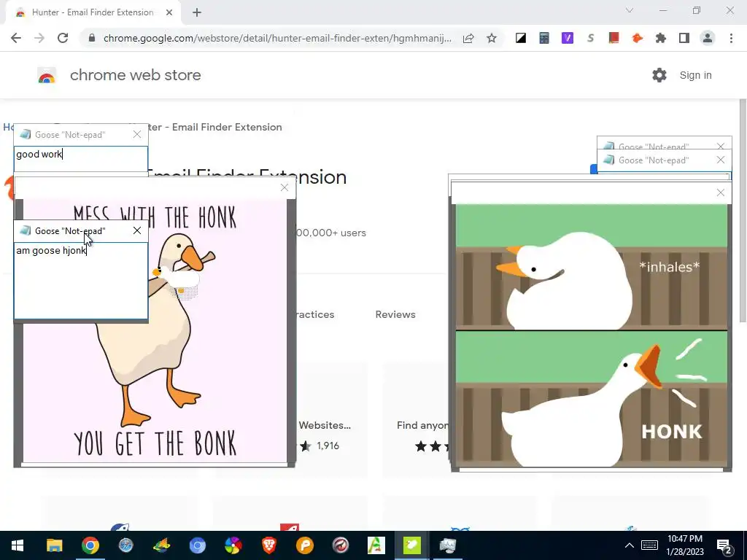Close the 'good work' Not-epad window
Viewport: 747px width, 560px height.
coord(137,135)
